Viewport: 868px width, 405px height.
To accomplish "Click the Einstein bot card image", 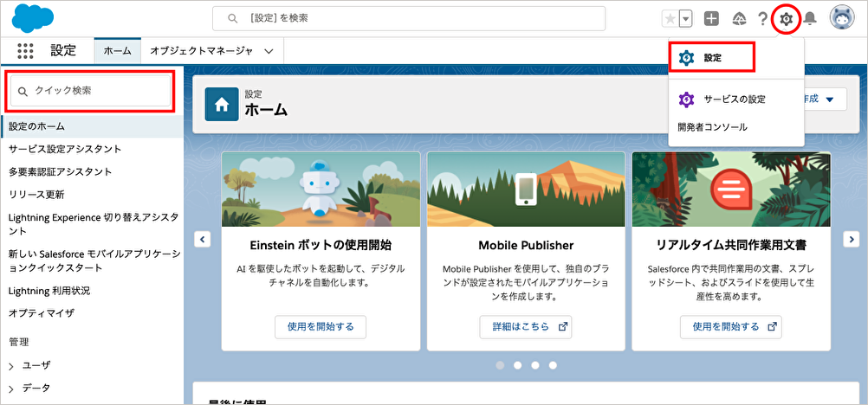I will coord(321,190).
